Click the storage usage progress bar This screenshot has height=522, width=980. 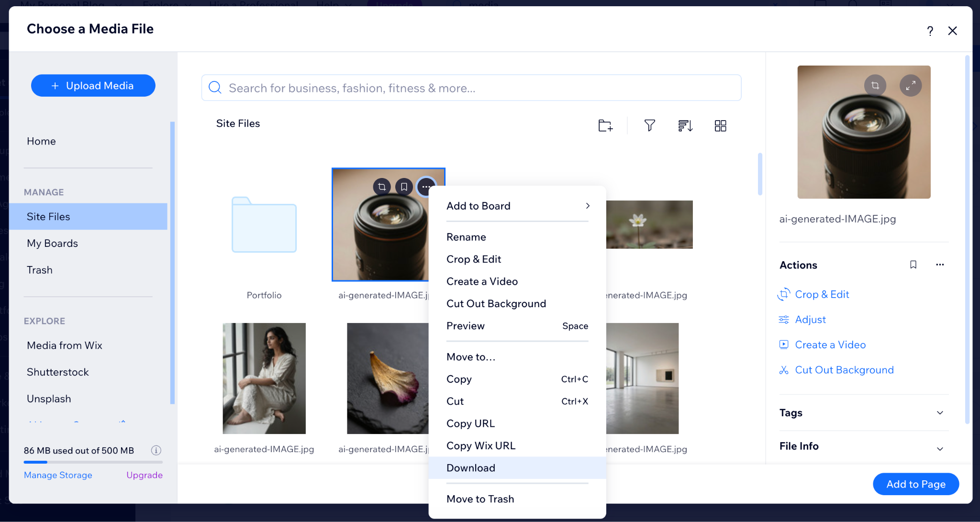pos(93,462)
